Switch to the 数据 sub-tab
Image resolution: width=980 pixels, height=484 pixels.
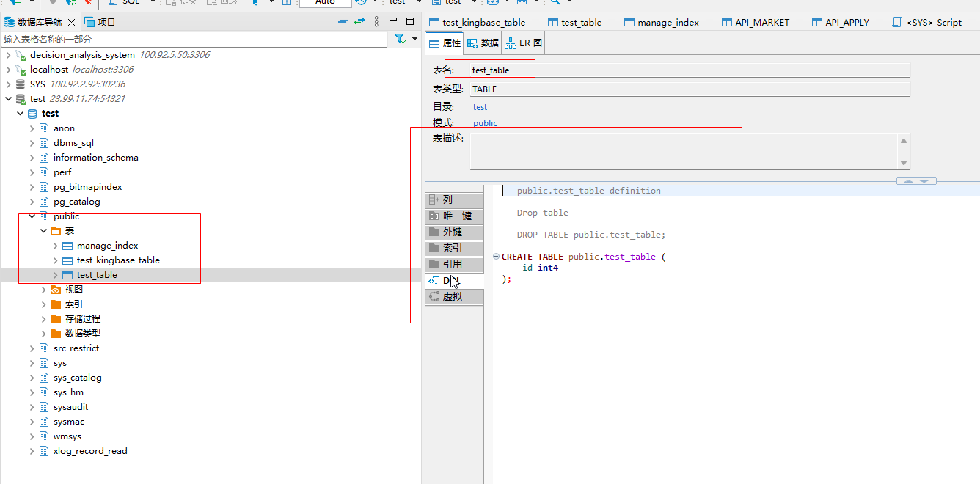(483, 43)
